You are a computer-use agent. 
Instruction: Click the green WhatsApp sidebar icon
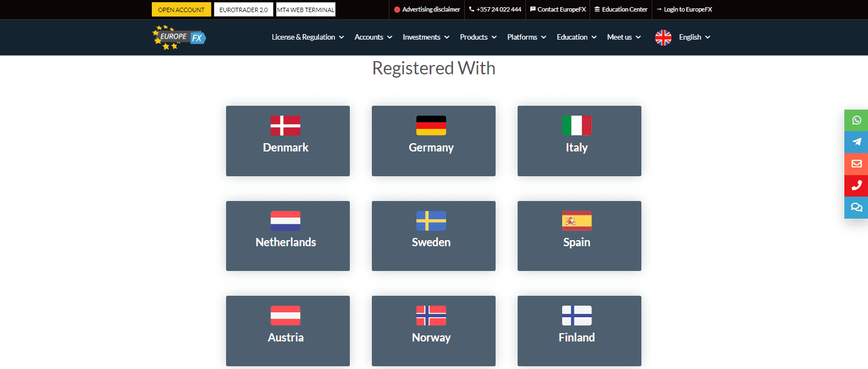tap(856, 120)
